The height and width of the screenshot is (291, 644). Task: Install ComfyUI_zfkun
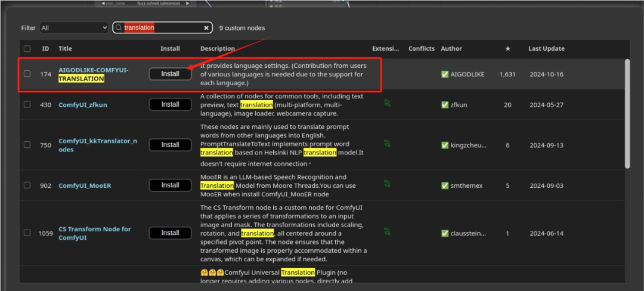click(170, 104)
